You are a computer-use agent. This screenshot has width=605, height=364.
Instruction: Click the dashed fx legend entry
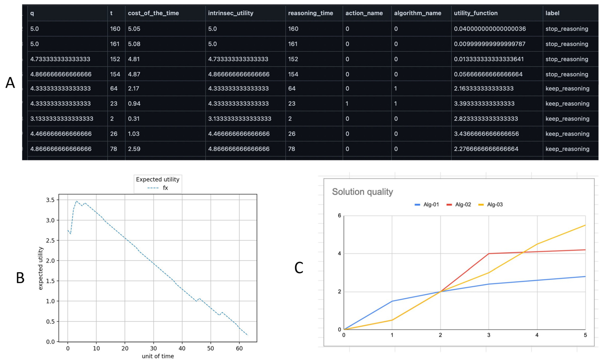click(158, 188)
